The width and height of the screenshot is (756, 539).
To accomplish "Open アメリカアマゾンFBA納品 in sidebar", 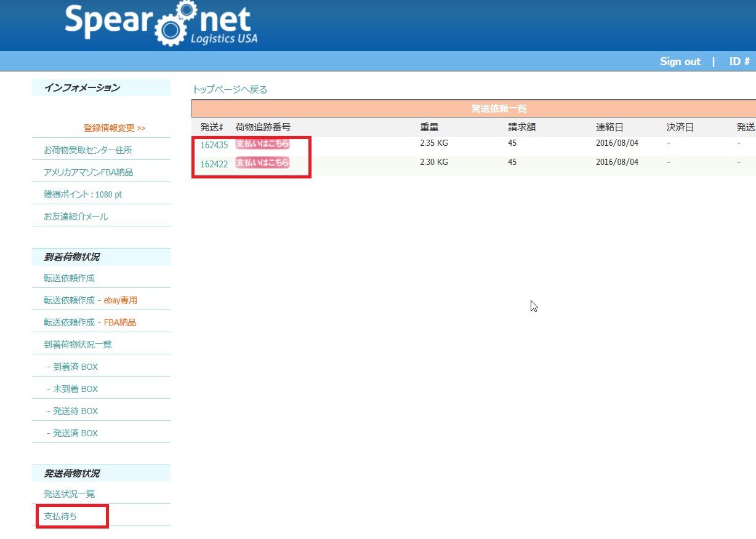I will (88, 172).
